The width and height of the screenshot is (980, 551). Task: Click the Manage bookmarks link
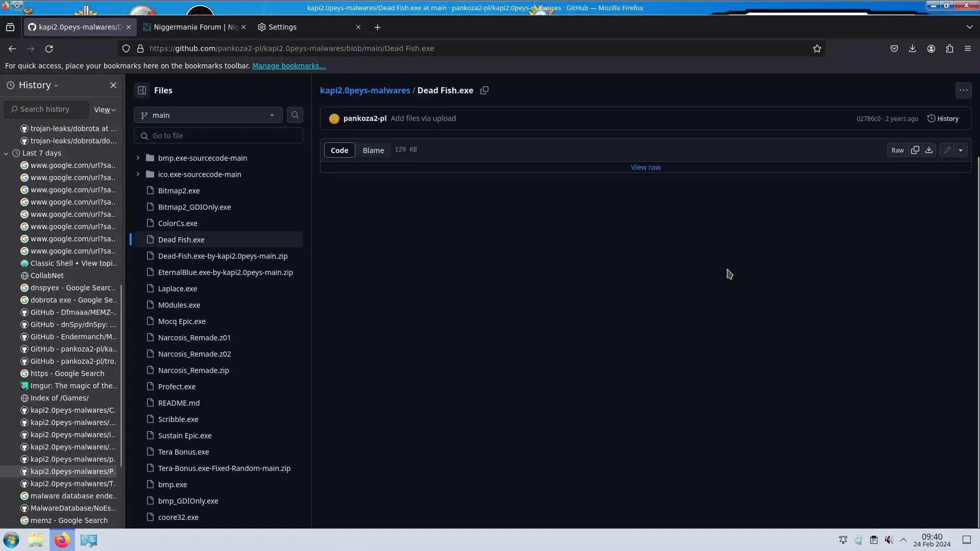tap(289, 66)
